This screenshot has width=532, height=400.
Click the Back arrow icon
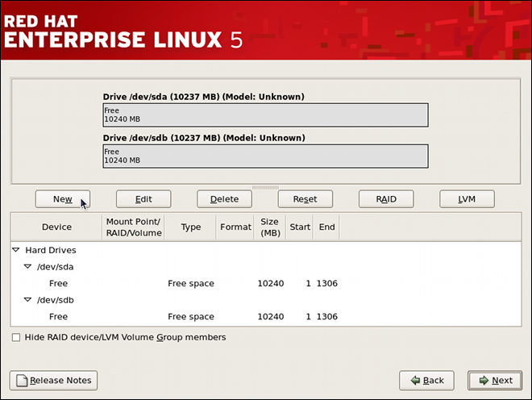(414, 381)
